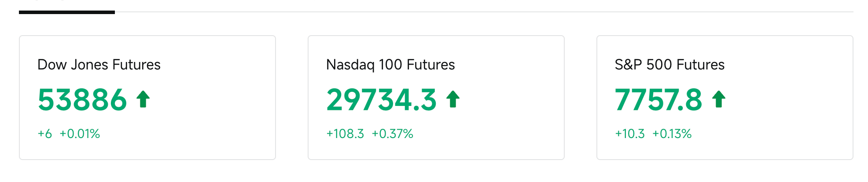
Task: Open the Nasdaq 100 Futures title link
Action: point(390,65)
